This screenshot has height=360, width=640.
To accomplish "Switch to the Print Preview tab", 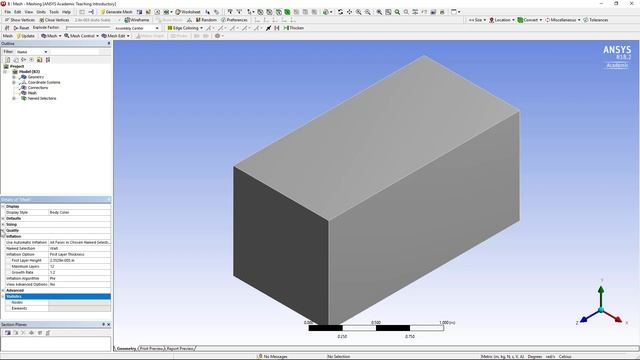I will tap(151, 349).
